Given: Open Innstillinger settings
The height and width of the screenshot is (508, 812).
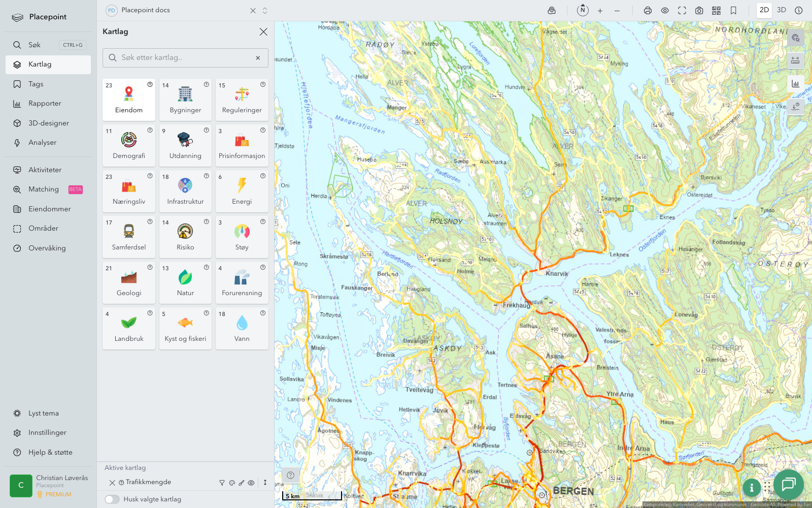Looking at the screenshot, I should [49, 433].
